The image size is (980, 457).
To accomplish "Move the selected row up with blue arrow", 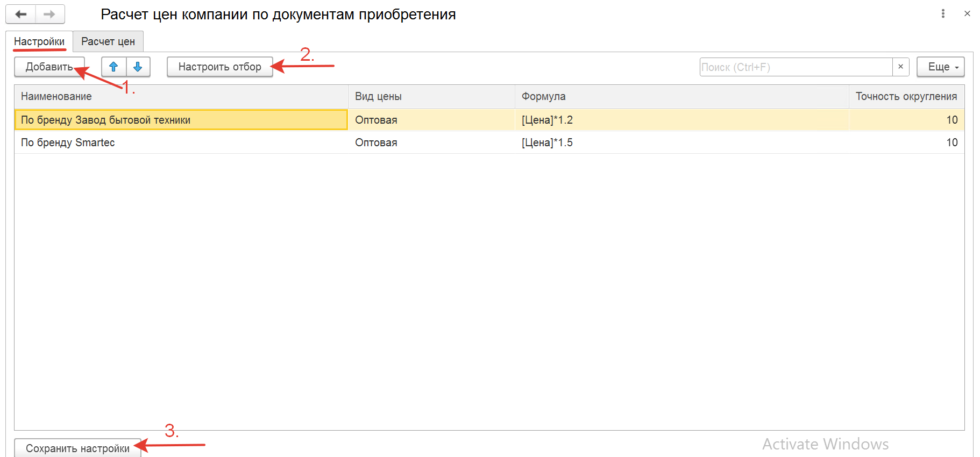I will 113,67.
